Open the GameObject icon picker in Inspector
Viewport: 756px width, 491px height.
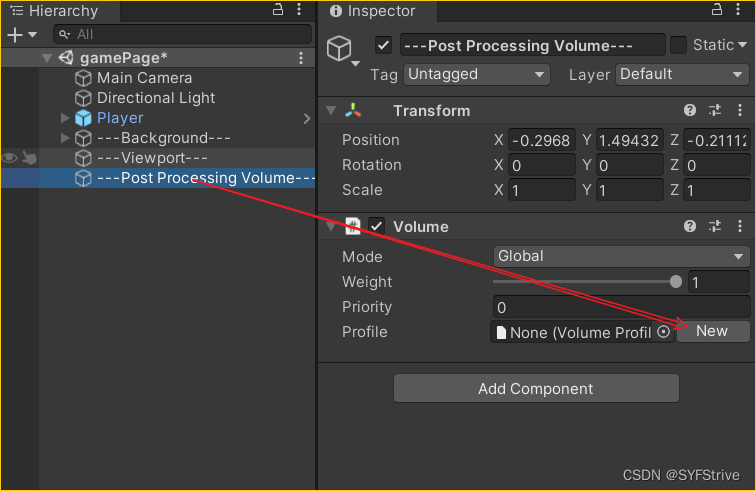tap(343, 50)
